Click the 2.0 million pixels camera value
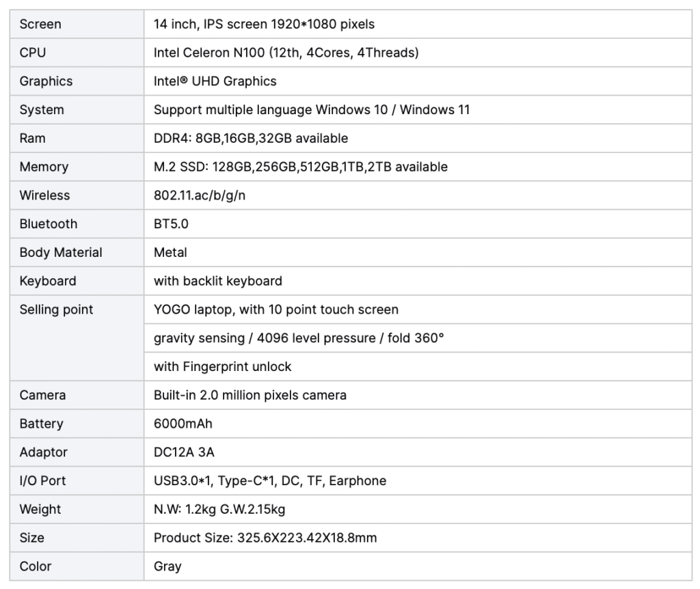This screenshot has width=700, height=589. click(x=250, y=395)
